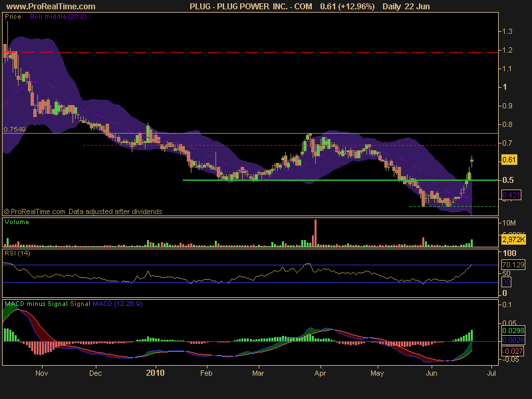Viewport: 532px width, 399px height.
Task: Click the 0.61 (+12.96%) quote in header
Action: point(347,7)
